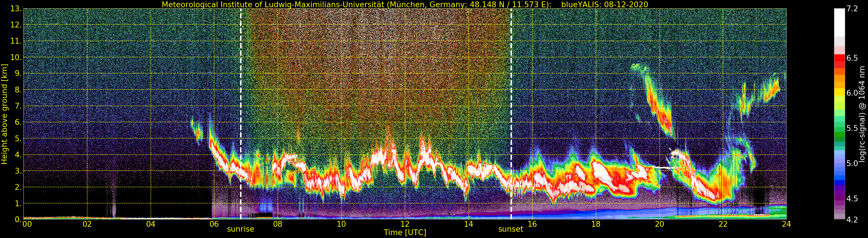Viewport: 868px width, 238px height.
Task: Select the colorbar value "5.0"
Action: (852, 163)
